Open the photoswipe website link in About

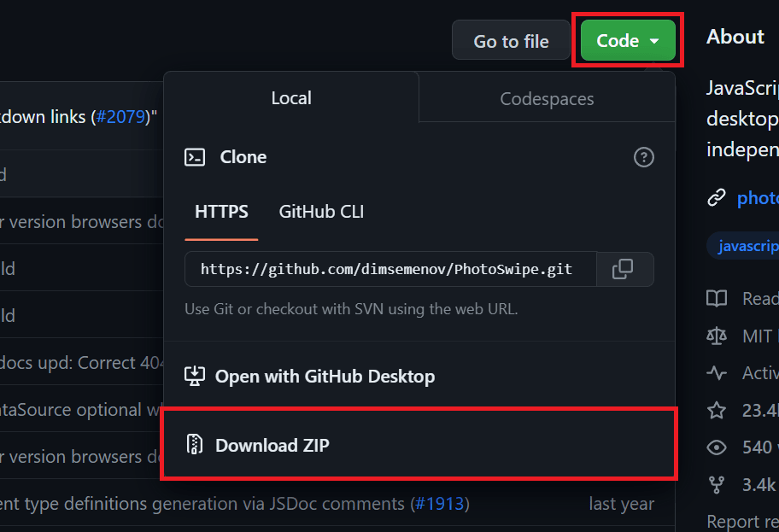click(758, 198)
